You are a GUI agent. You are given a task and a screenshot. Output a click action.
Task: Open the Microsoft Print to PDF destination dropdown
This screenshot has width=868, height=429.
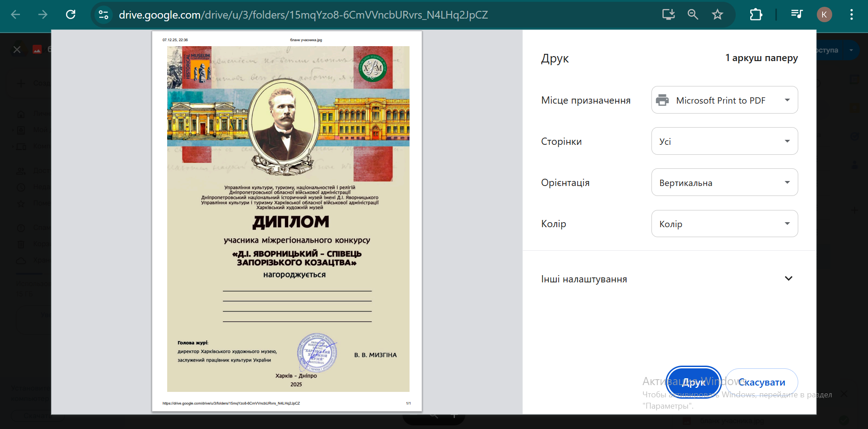(724, 100)
